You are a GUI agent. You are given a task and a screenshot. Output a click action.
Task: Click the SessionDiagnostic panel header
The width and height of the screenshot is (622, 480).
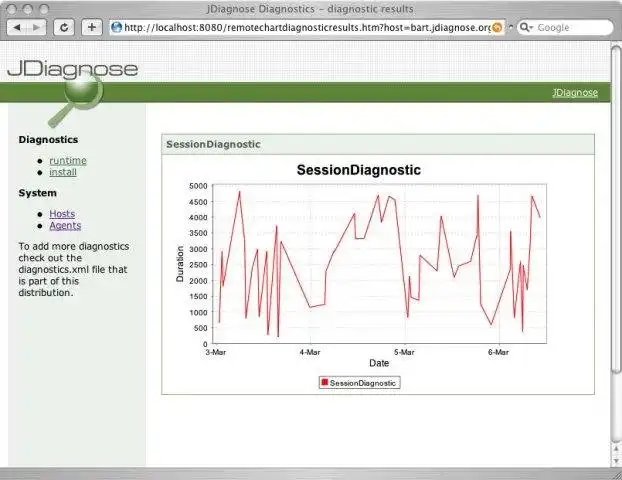point(378,144)
